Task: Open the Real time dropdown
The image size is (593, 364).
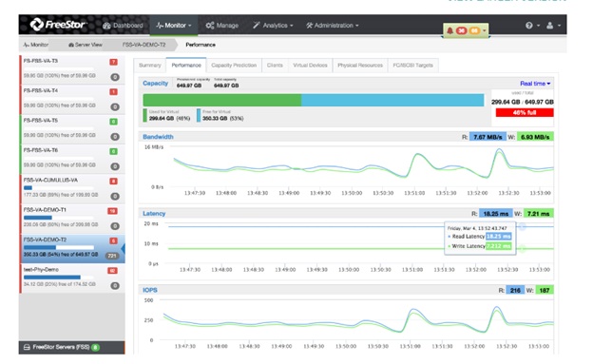Action: pos(535,84)
